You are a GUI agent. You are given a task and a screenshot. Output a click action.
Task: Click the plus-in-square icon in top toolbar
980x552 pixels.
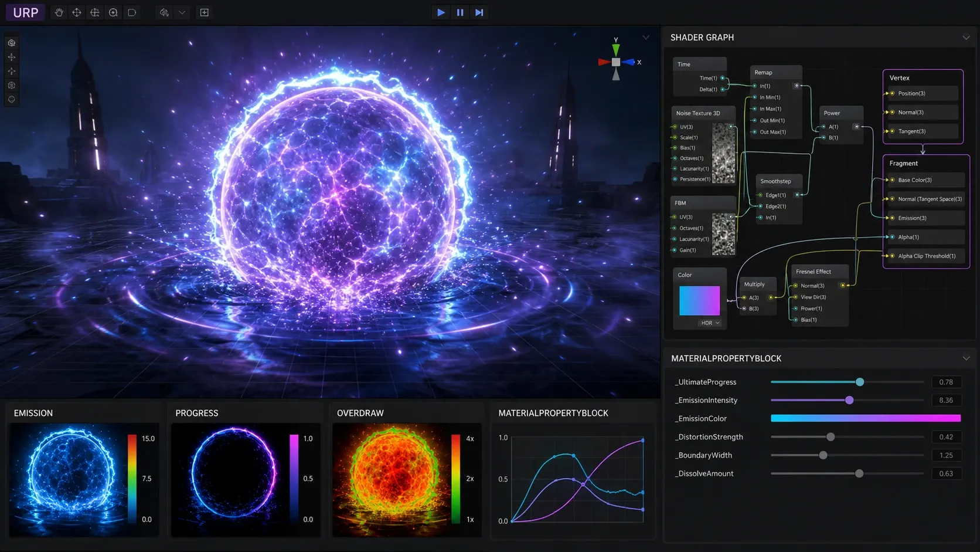[205, 12]
